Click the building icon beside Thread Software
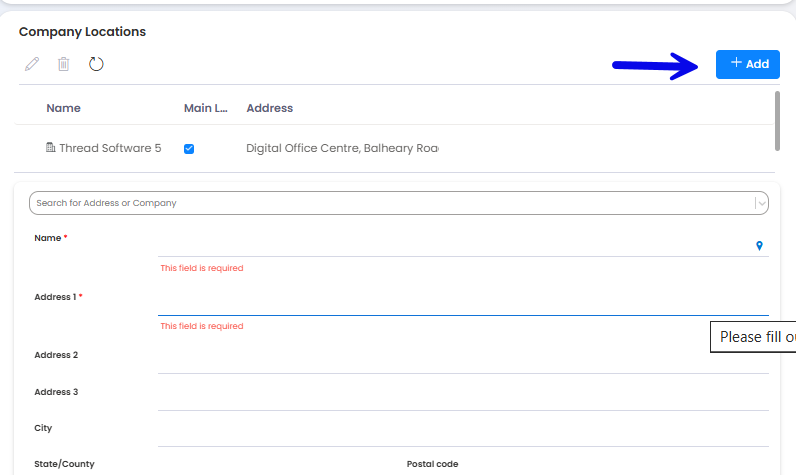This screenshot has width=796, height=475. tap(51, 148)
